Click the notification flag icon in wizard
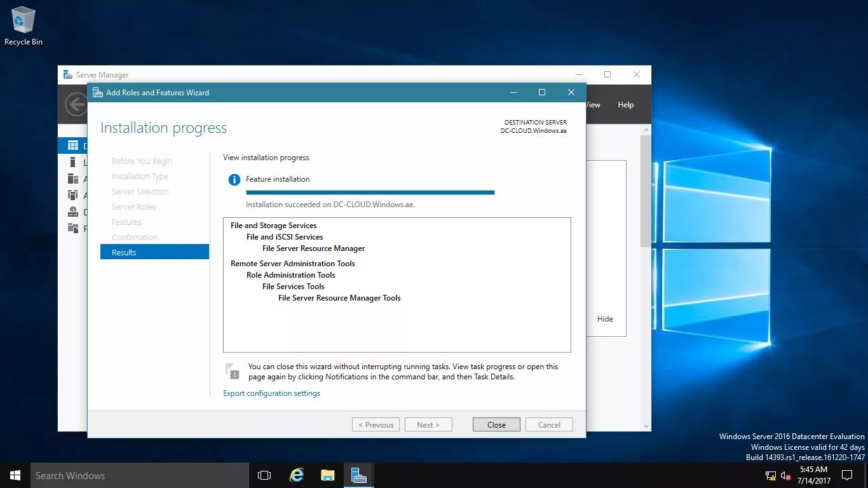This screenshot has width=868, height=488. click(233, 371)
